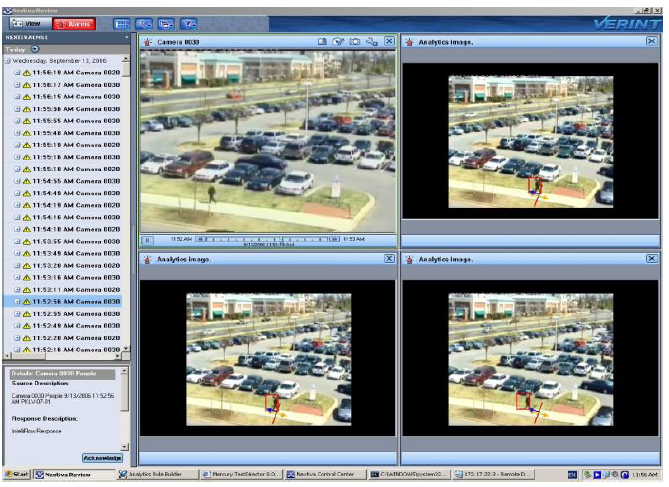Select alarm 11:53:55 AM Camera 0030
This screenshot has height=487, width=669.
76,242
